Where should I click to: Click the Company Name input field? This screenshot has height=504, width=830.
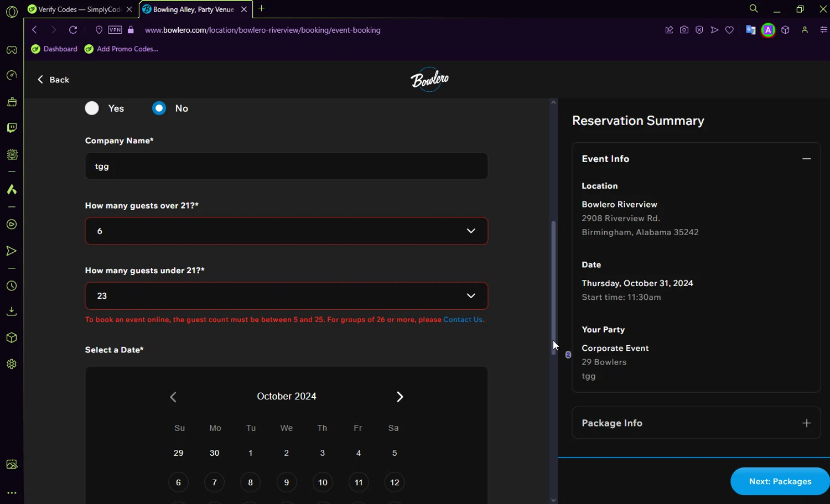point(286,167)
